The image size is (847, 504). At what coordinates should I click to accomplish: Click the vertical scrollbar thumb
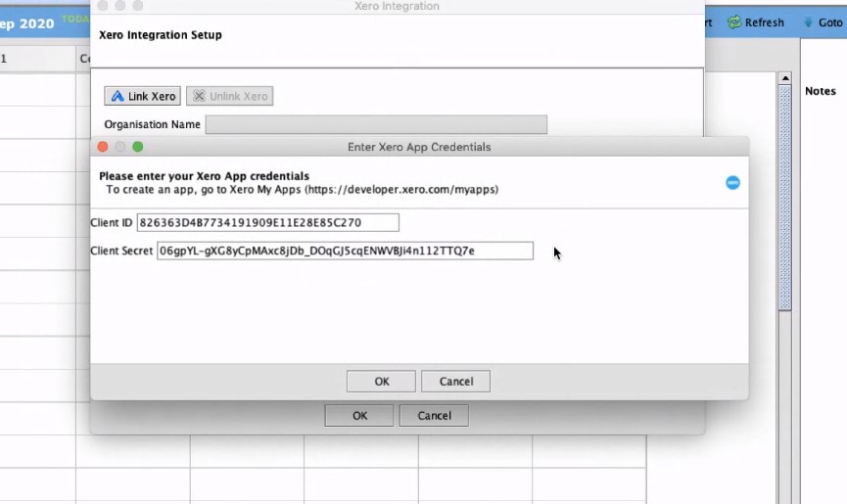[x=785, y=198]
